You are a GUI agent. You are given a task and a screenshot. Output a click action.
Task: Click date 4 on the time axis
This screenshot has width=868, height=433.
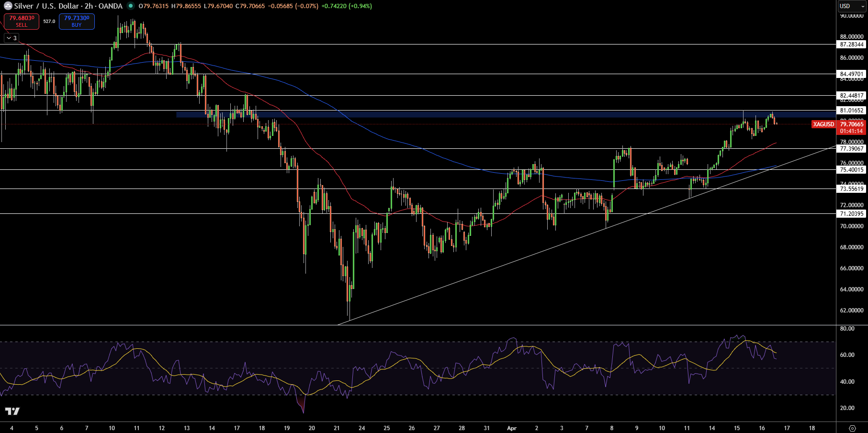pyautogui.click(x=11, y=428)
